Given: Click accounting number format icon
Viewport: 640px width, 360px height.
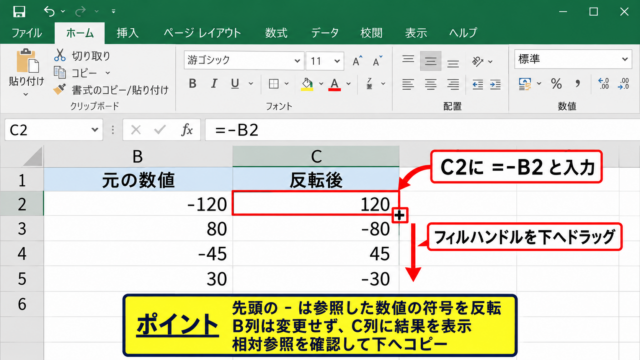Looking at the screenshot, I should pos(525,84).
